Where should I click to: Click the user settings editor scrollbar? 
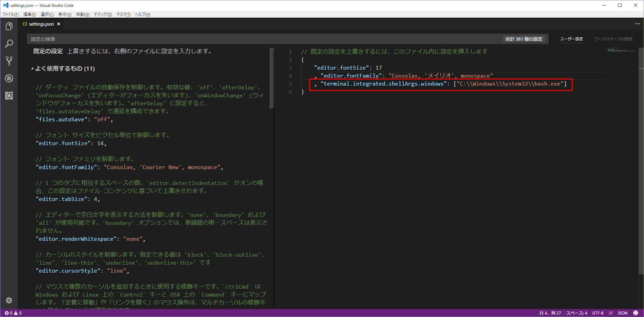[641, 161]
